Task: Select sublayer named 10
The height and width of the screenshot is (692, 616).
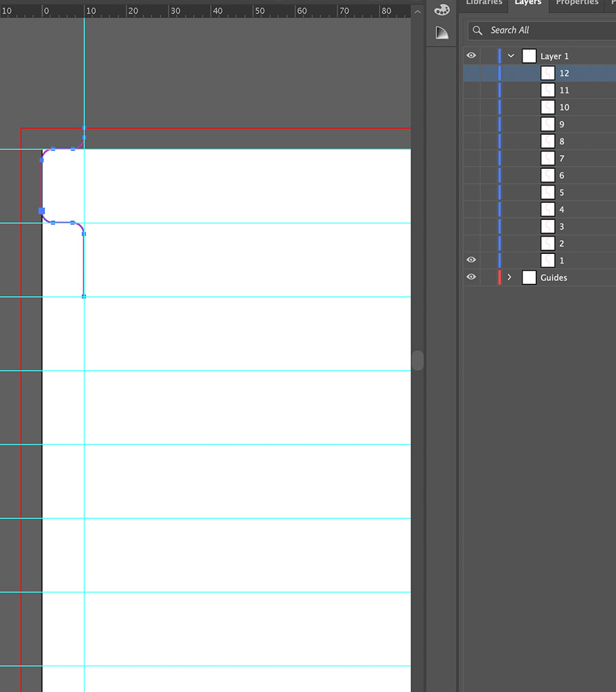Action: [x=564, y=107]
